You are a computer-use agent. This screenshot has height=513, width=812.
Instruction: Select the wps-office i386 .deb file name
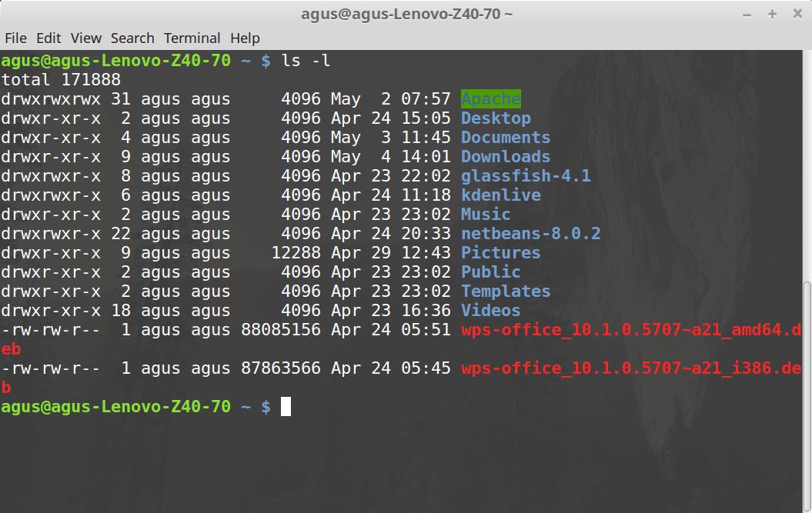[631, 368]
